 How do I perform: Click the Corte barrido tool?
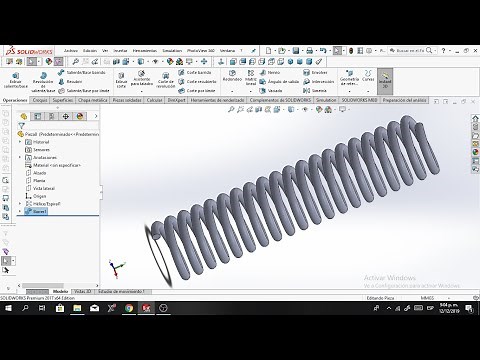(195, 72)
